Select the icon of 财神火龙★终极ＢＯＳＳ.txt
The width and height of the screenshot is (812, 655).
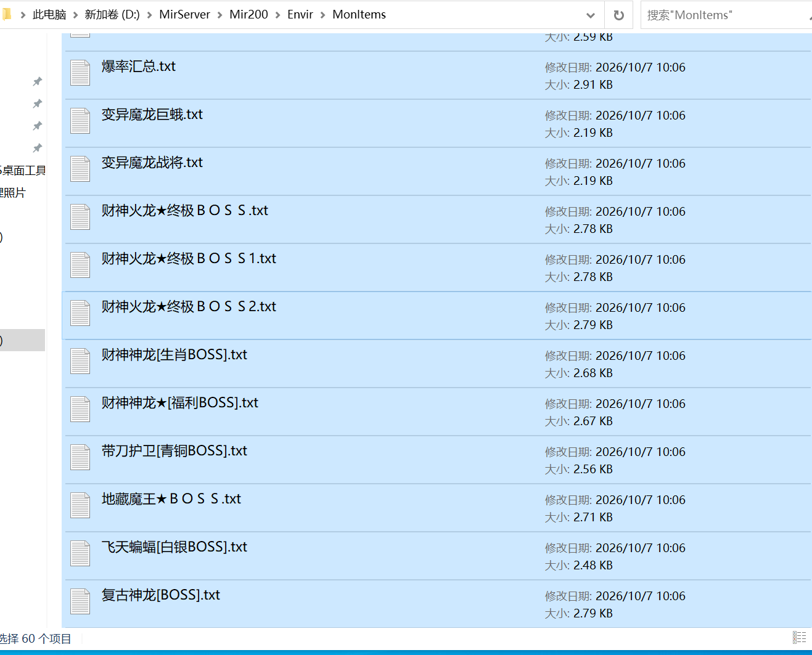[80, 217]
